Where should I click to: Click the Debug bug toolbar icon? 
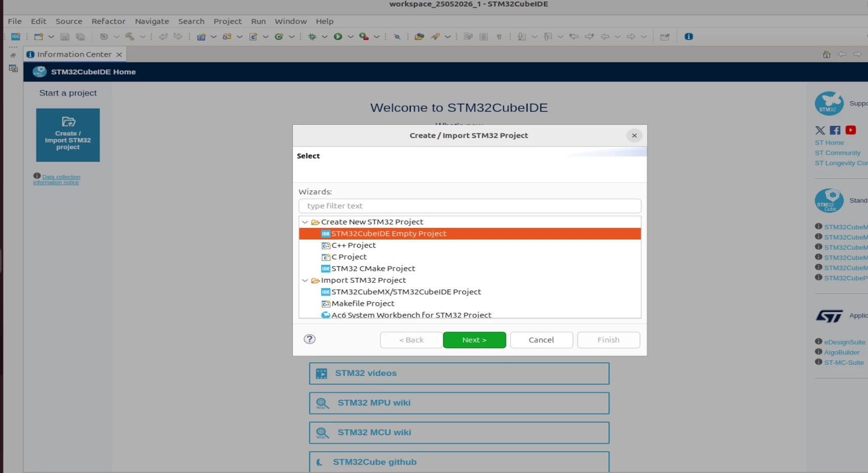pyautogui.click(x=312, y=36)
